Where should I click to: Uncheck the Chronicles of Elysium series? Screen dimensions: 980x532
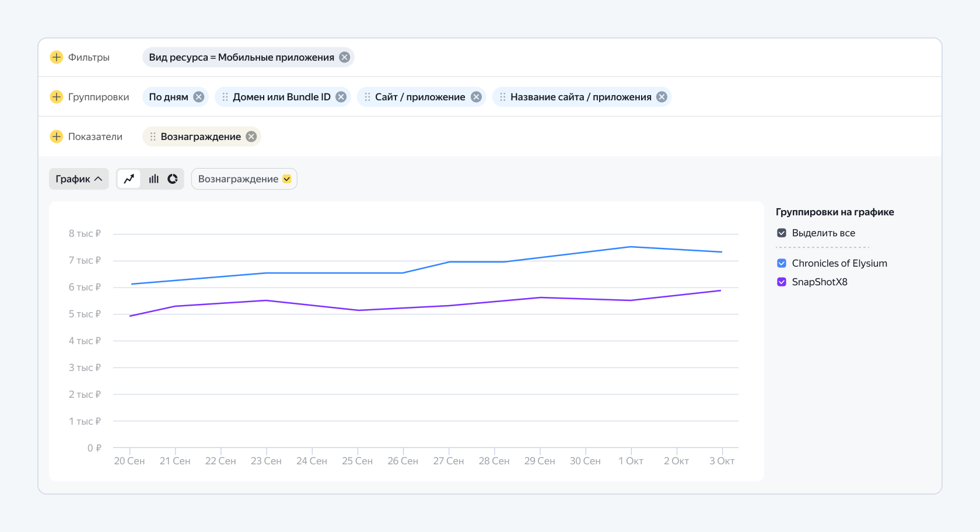click(x=782, y=263)
